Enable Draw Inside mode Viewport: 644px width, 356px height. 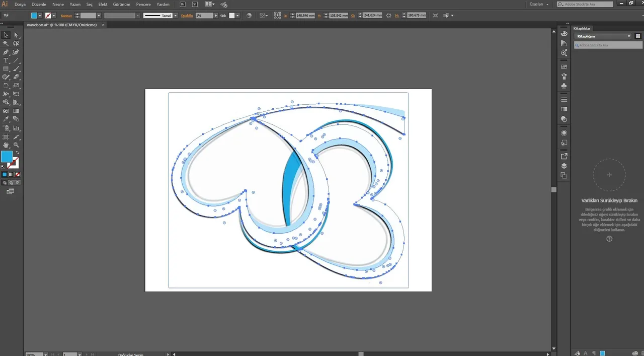pyautogui.click(x=17, y=183)
